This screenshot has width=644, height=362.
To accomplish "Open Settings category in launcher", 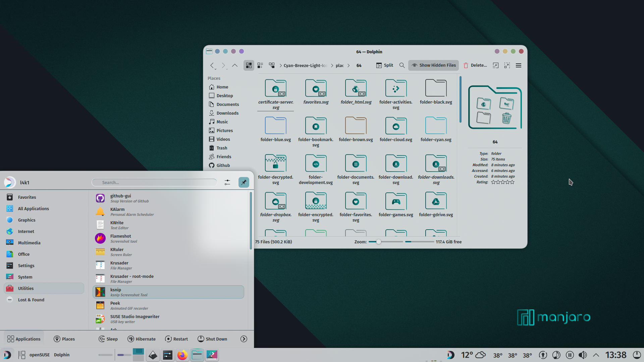I will point(44,265).
